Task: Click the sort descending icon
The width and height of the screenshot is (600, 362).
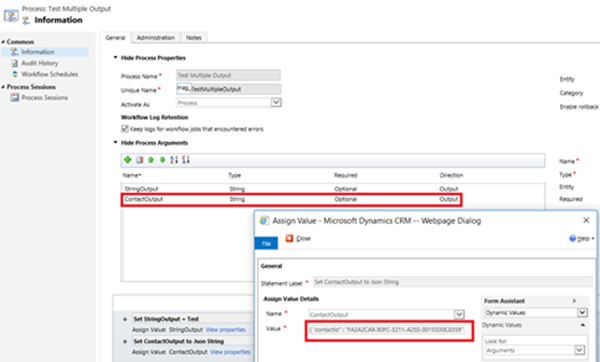Action: 186,160
